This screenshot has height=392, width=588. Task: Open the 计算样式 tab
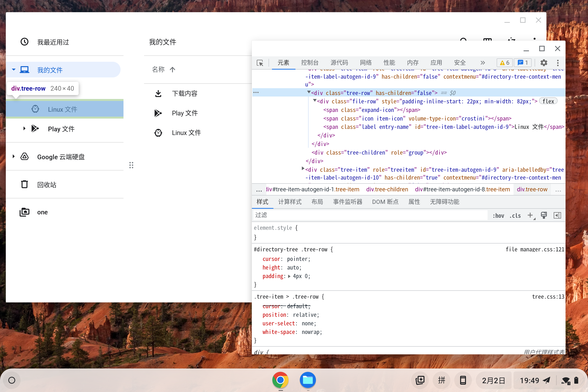(x=290, y=202)
